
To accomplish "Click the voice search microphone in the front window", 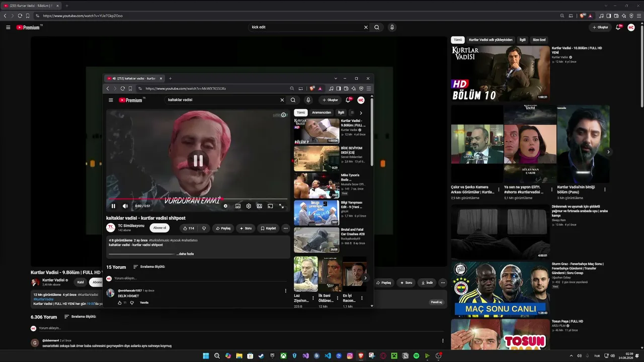I will [x=308, y=100].
